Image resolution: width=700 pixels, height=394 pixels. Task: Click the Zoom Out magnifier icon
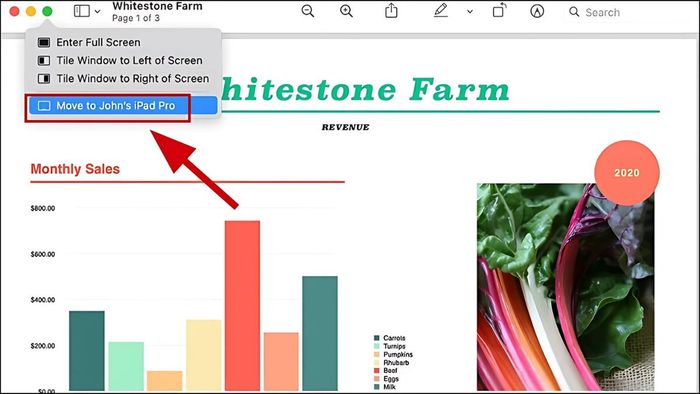(x=308, y=11)
